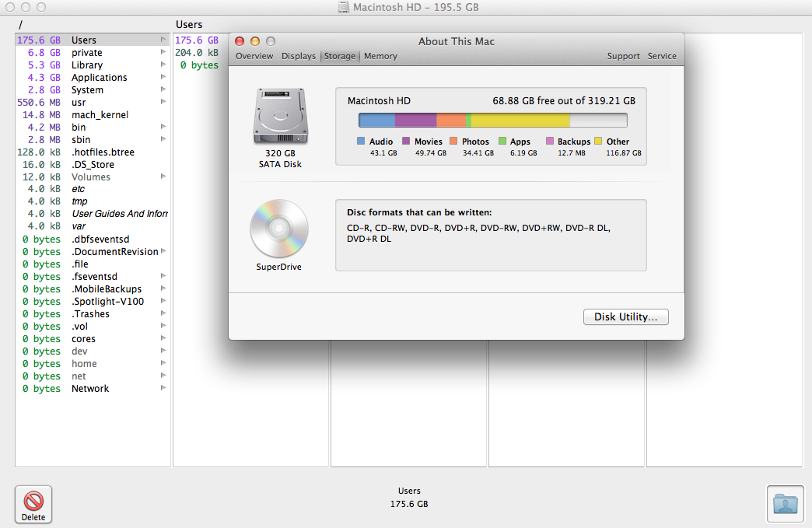Open the Service link
The image size is (812, 528).
662,56
